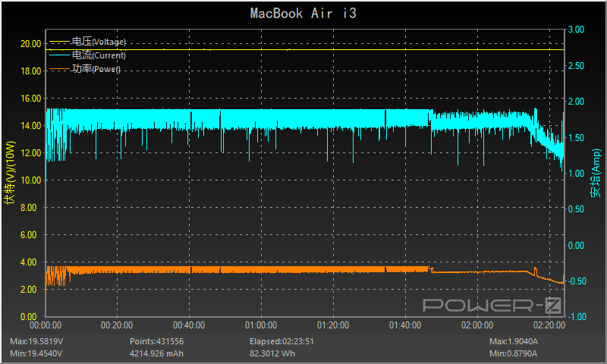
Task: Toggle the 电流(Current) legend entry
Action: (99, 55)
